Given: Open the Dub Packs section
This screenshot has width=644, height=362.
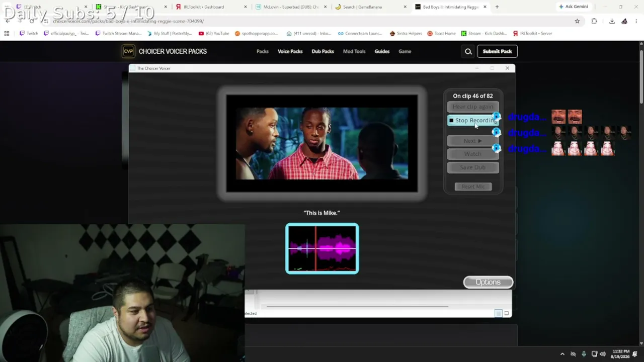Looking at the screenshot, I should tap(323, 51).
